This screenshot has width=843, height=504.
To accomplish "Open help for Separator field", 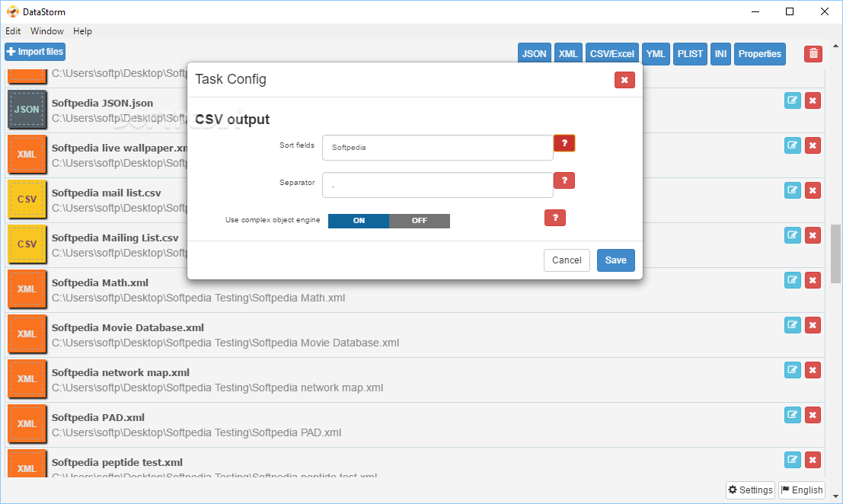I will [564, 180].
